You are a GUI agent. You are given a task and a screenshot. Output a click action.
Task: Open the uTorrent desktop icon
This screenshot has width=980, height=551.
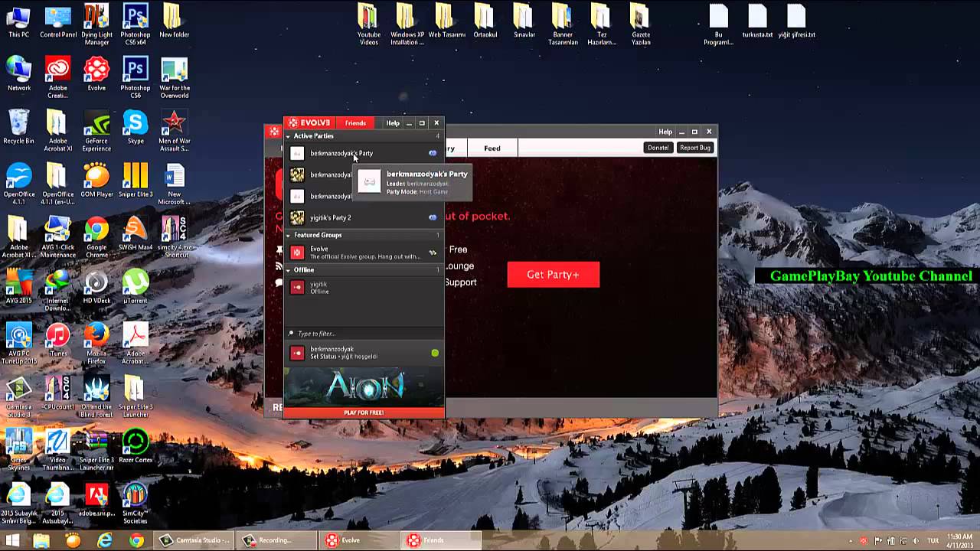point(136,287)
